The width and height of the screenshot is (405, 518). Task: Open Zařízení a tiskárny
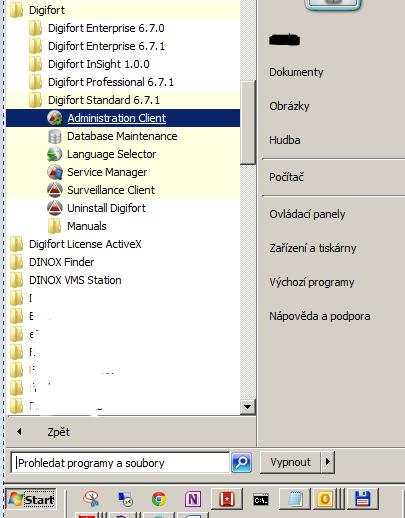pos(313,248)
